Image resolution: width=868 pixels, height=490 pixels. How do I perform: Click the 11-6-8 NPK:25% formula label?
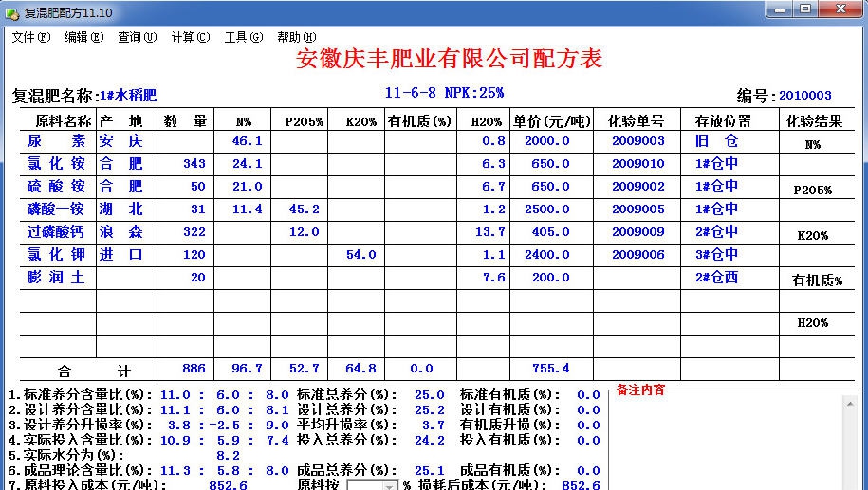tap(444, 93)
